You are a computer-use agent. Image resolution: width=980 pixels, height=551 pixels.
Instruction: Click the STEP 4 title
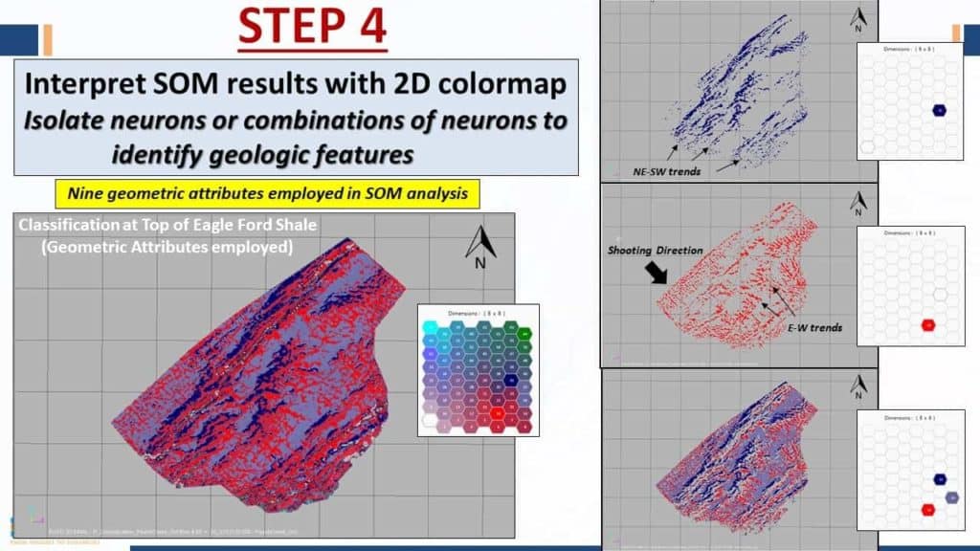click(x=313, y=26)
